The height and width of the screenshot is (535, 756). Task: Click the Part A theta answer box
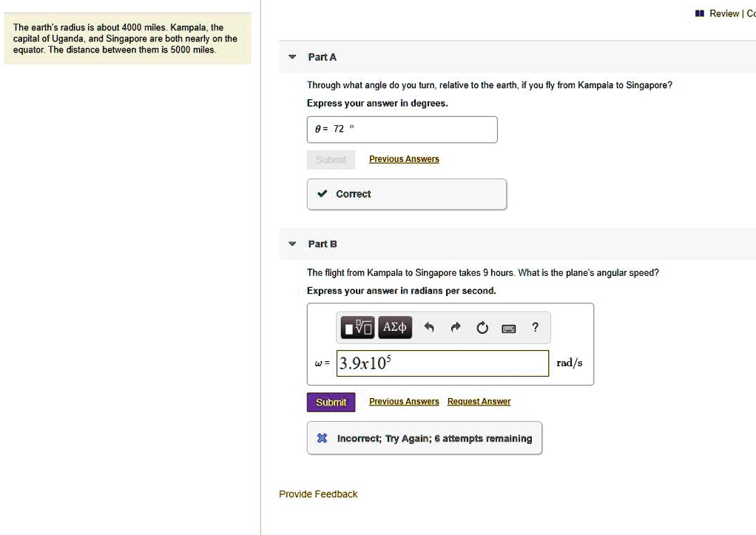(402, 129)
